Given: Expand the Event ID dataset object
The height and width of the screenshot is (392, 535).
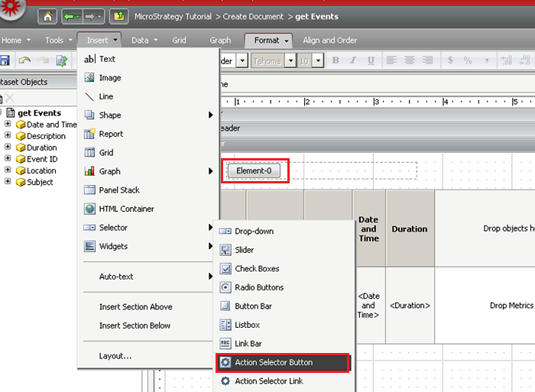Looking at the screenshot, I should 8,158.
